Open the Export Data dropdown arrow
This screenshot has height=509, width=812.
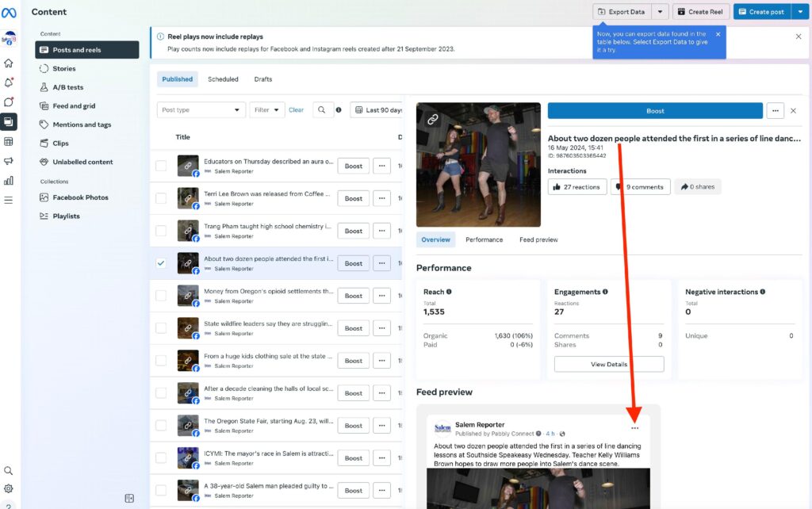661,12
